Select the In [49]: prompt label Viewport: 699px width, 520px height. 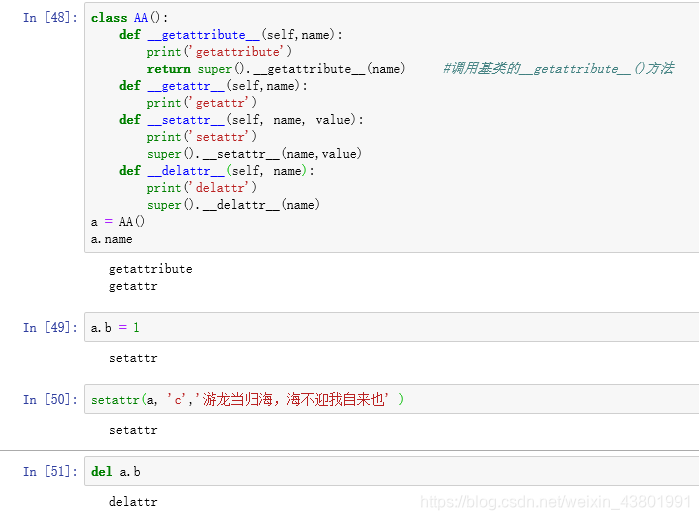[x=50, y=328]
